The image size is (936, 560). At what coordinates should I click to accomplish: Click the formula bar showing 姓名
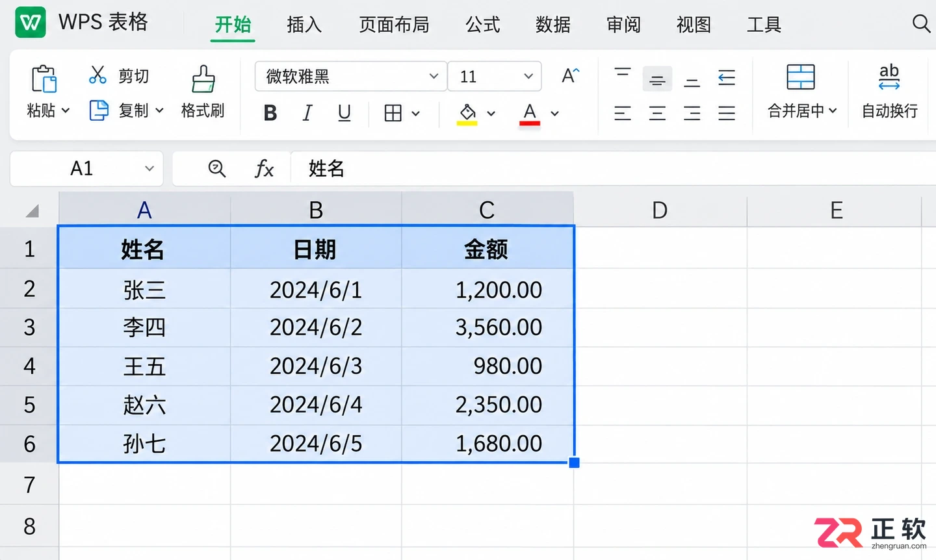click(x=612, y=169)
